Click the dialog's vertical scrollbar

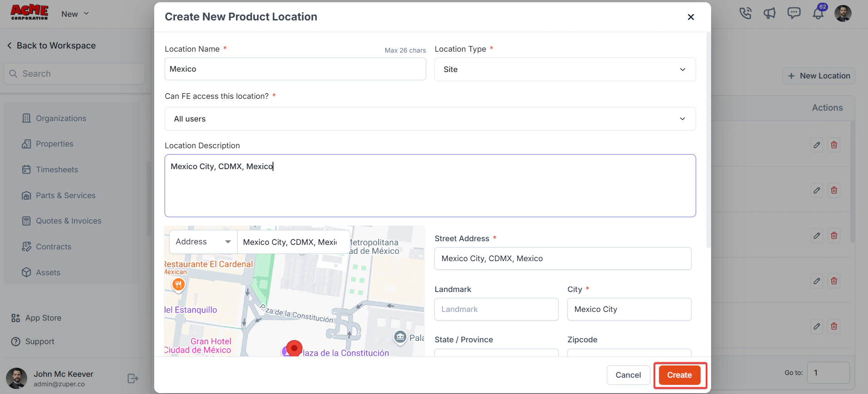pyautogui.click(x=709, y=141)
